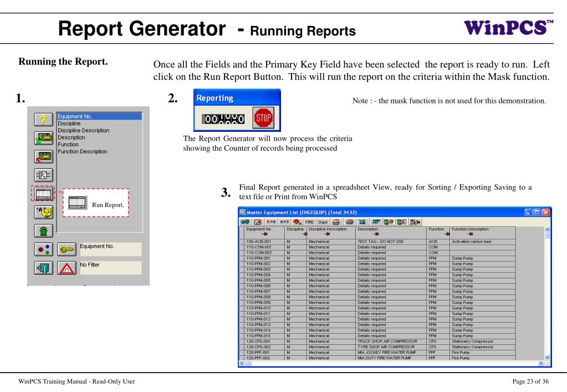Click the grey printer toolbar icon
The image size is (567, 392).
(350, 222)
